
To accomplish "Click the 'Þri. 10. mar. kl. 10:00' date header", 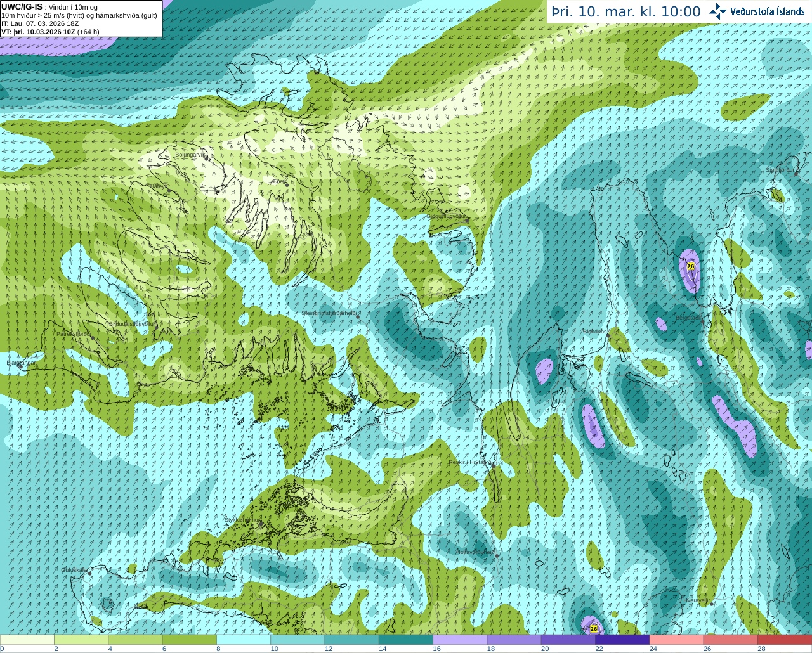I will point(626,12).
